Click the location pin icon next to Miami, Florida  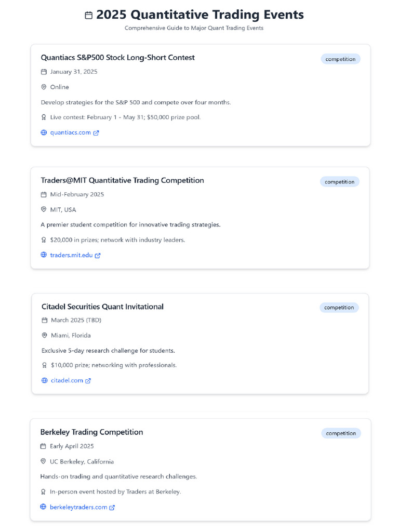[x=45, y=335]
